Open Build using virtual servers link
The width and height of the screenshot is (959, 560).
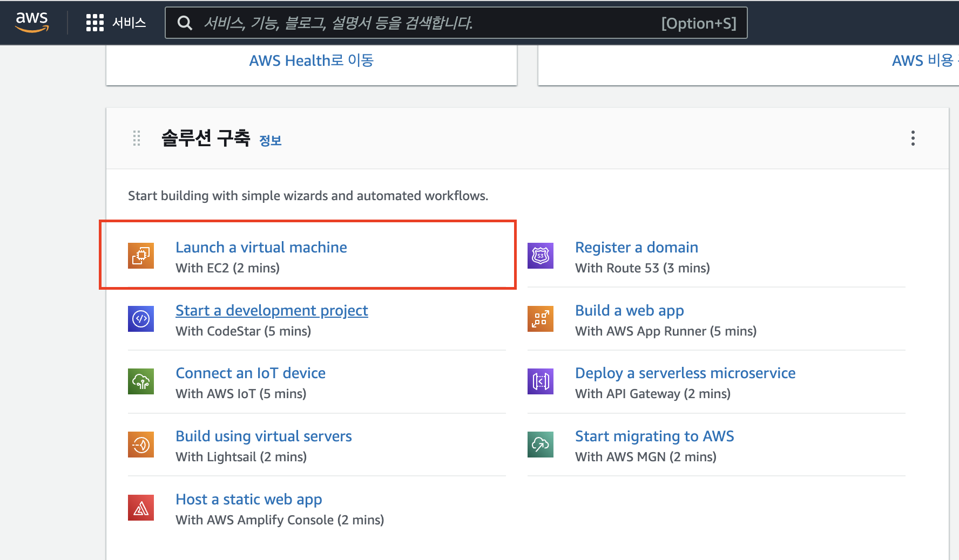click(x=264, y=436)
